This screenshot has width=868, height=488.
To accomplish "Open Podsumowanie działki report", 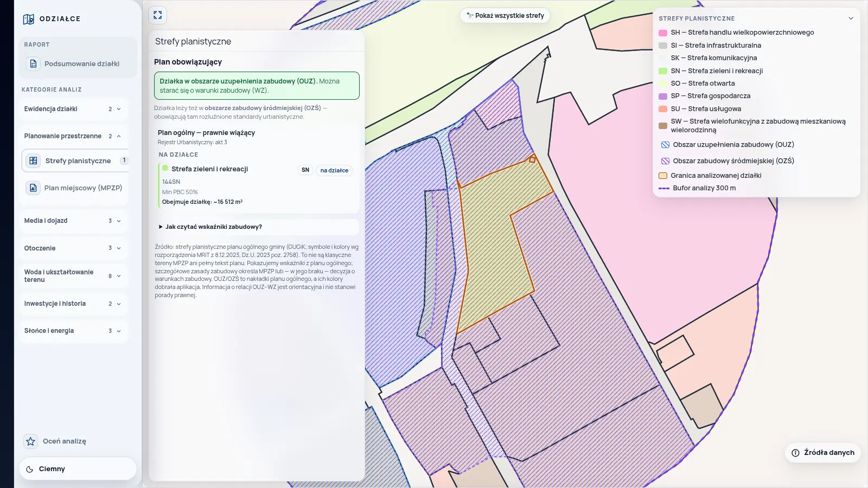I will coord(78,63).
